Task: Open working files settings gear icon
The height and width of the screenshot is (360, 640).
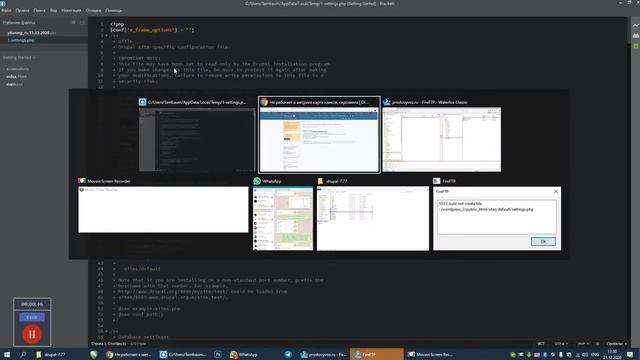Action: coord(73,22)
